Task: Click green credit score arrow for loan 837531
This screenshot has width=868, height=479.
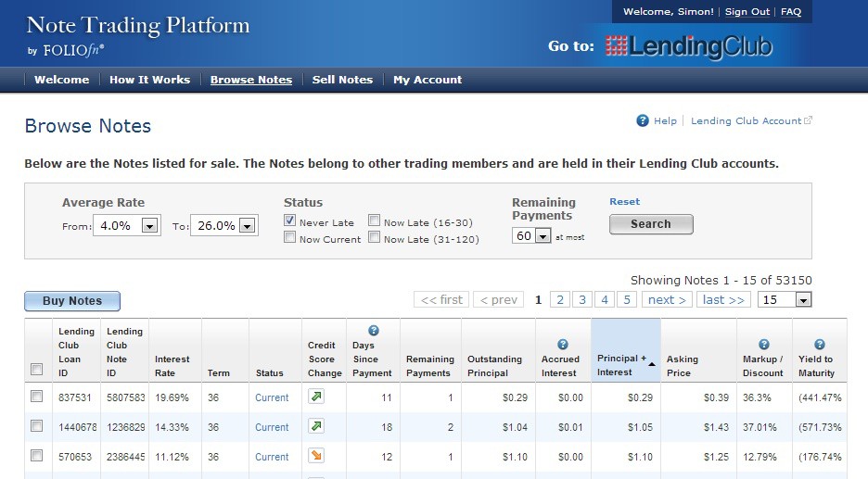Action: 316,397
